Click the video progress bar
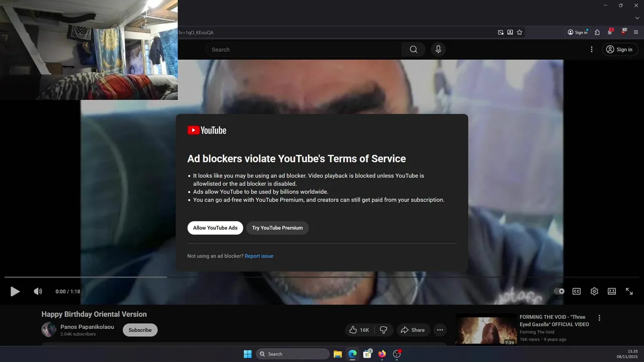 (322, 277)
